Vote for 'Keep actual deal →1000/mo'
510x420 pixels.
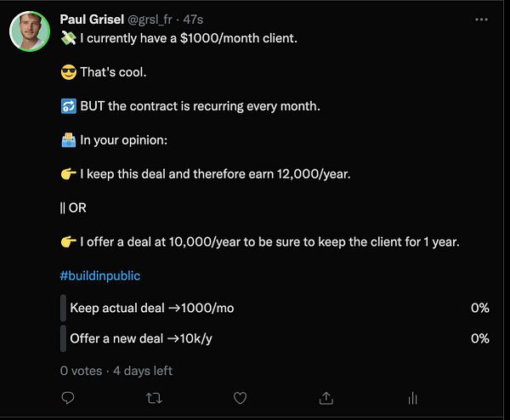tap(152, 308)
